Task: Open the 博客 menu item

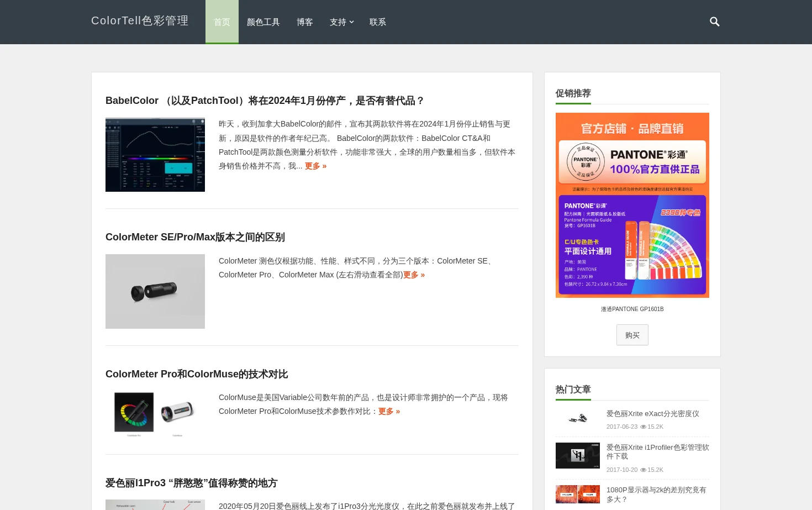Action: coord(305,22)
